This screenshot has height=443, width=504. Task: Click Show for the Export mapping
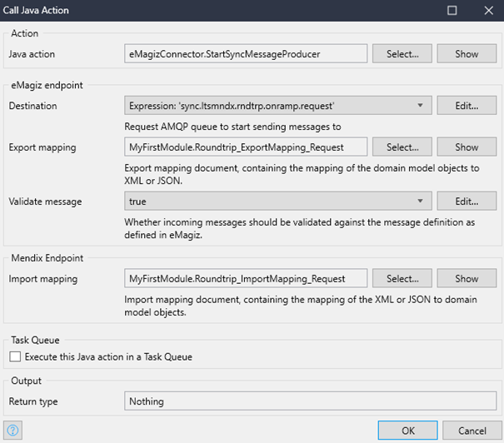pyautogui.click(x=467, y=147)
